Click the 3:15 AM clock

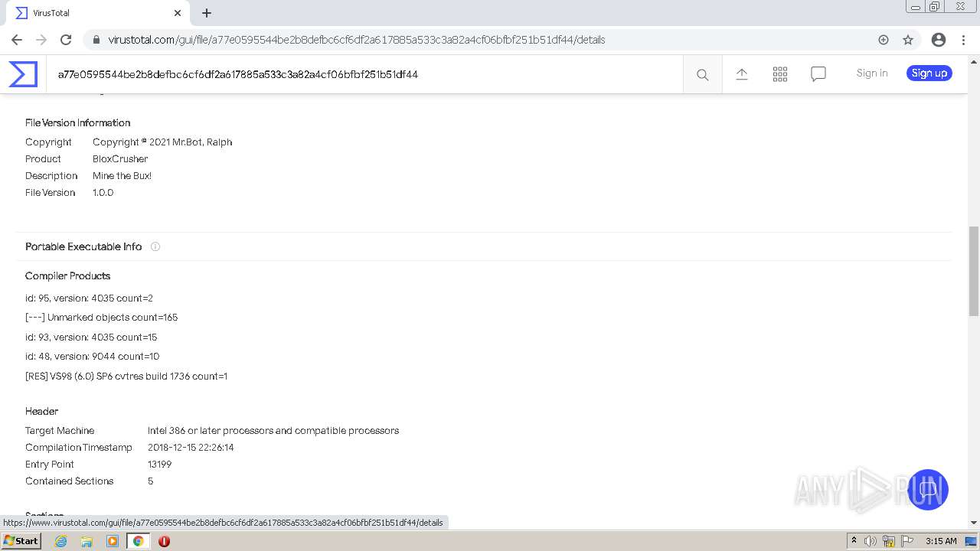pyautogui.click(x=941, y=541)
